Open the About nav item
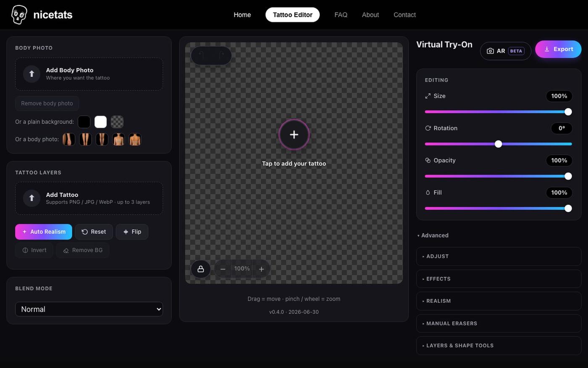Screen dimensions: 588x368 370,15
